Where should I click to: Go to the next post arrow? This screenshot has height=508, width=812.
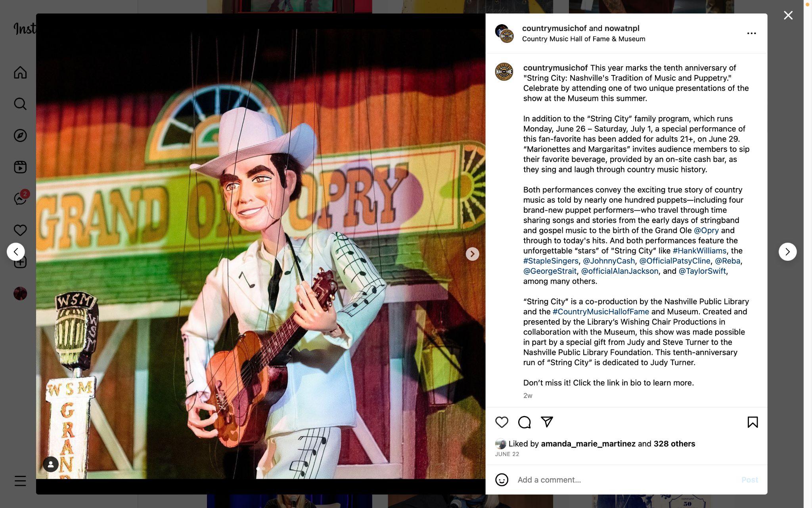[787, 252]
